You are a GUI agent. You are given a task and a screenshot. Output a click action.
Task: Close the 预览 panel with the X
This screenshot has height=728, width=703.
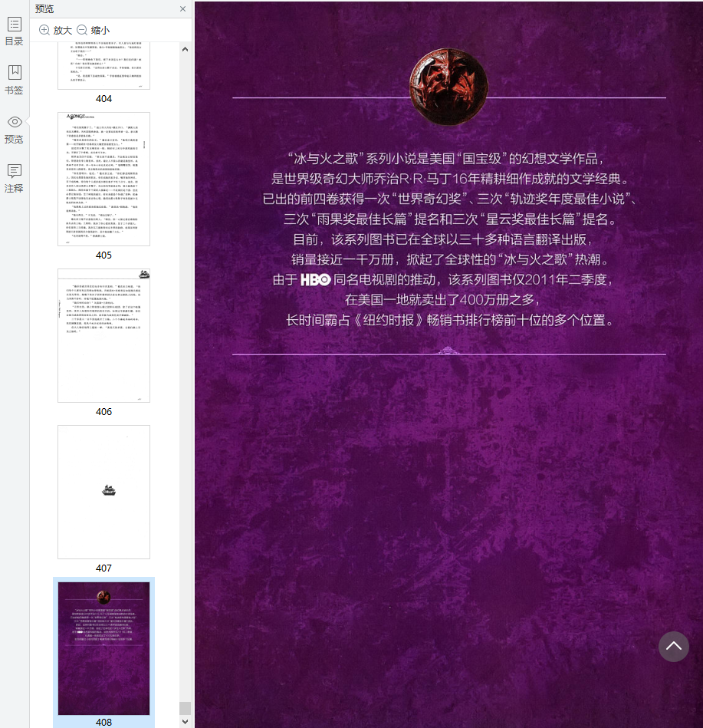tap(182, 8)
